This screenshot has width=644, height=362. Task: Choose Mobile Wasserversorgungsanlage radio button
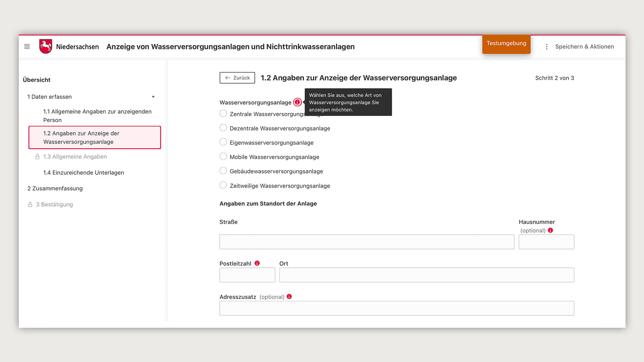click(x=223, y=156)
